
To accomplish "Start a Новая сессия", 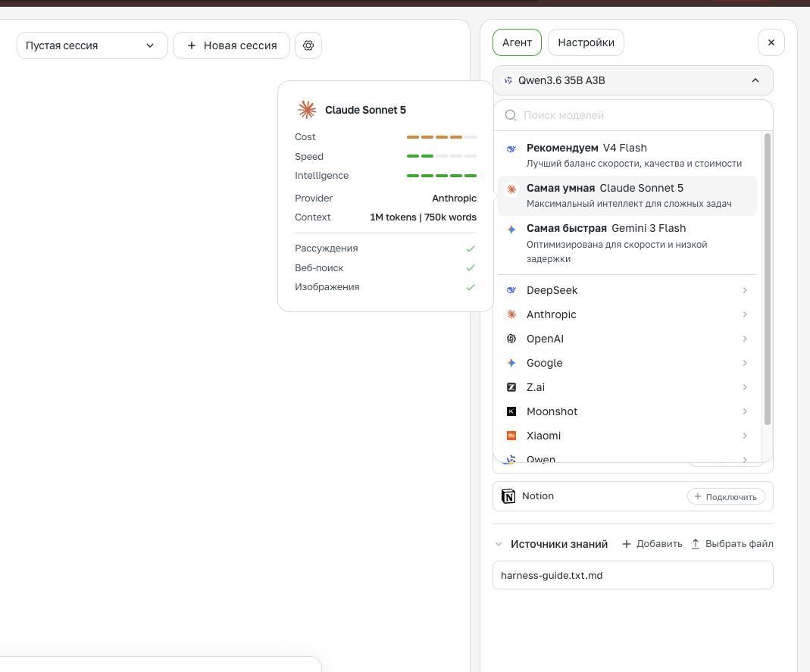I will point(231,45).
